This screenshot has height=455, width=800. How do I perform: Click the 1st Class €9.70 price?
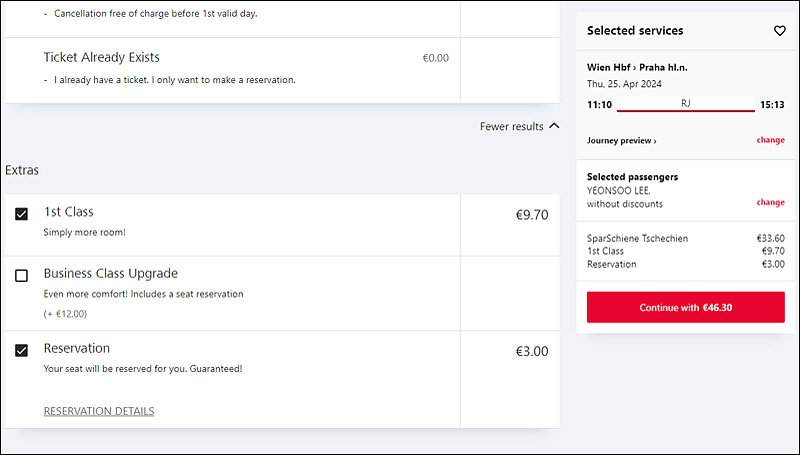pos(532,215)
